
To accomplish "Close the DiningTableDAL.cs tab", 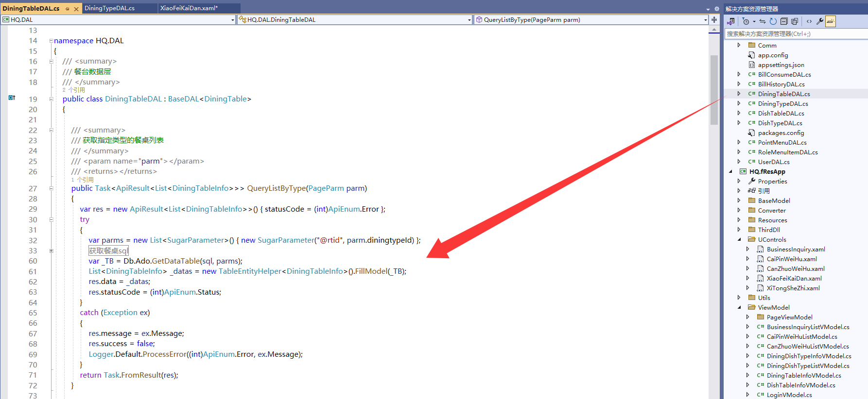I will (x=76, y=9).
